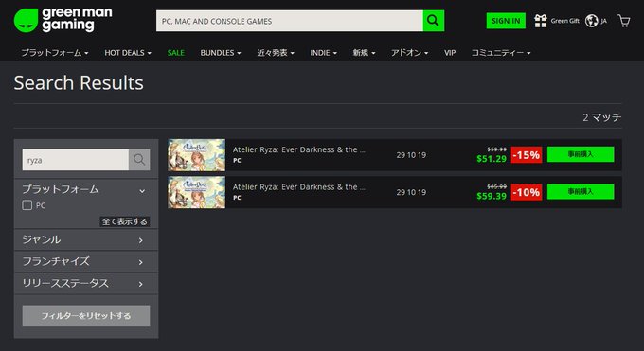644x351 pixels.
Task: Expand the ジャンル filter section
Action: pos(86,239)
